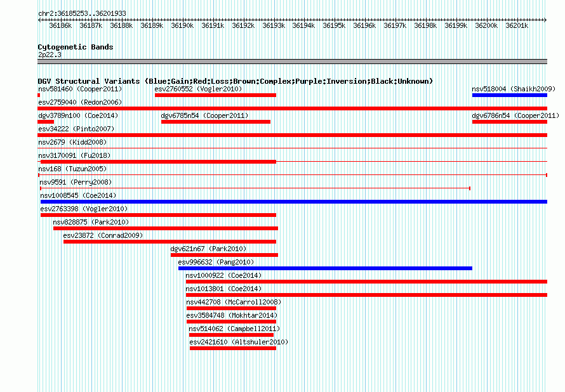Select nsv442708 (McCarroll2008) variant label
This screenshot has width=565, height=392.
click(x=234, y=302)
